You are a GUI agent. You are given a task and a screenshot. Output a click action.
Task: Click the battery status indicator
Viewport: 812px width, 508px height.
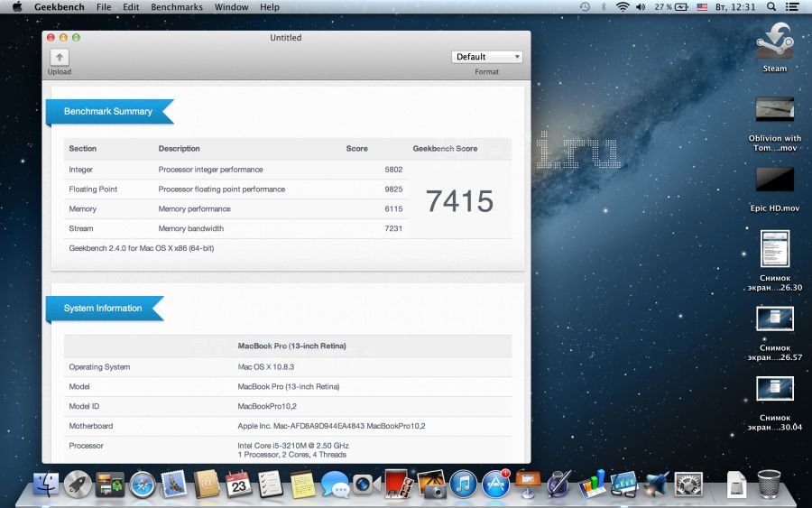(670, 7)
